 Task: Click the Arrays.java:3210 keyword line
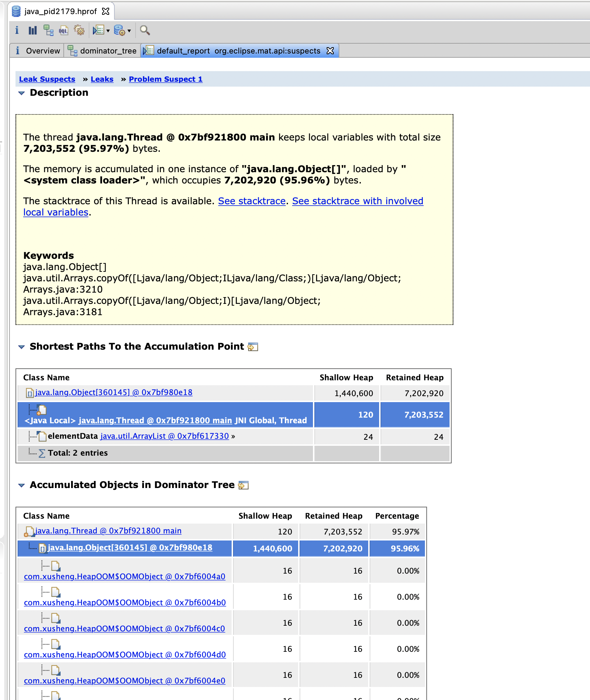(63, 289)
